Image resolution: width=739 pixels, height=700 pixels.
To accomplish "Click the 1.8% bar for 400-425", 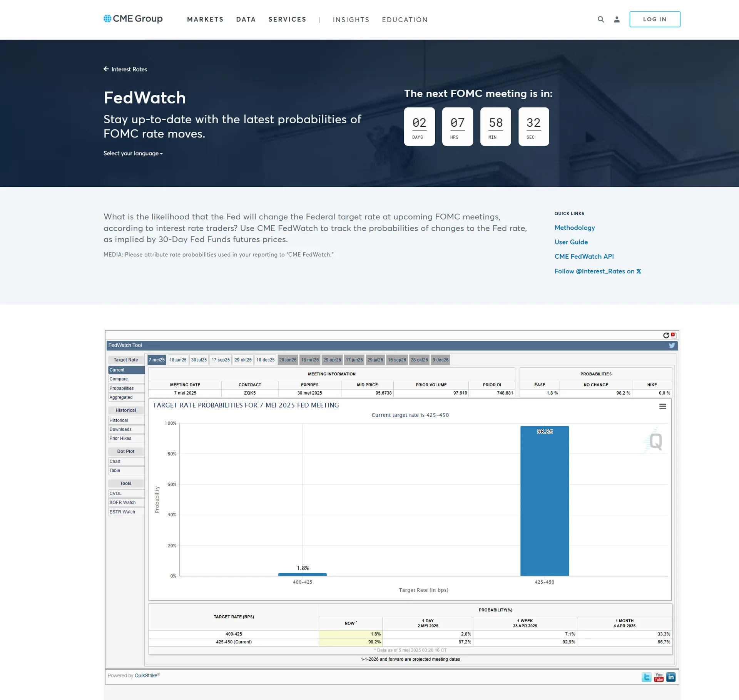I will pos(303,574).
